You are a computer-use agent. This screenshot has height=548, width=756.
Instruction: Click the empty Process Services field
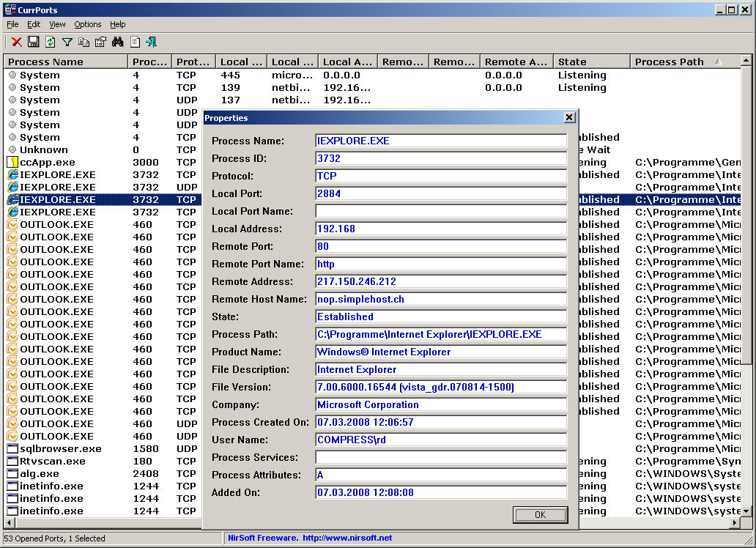(x=441, y=457)
